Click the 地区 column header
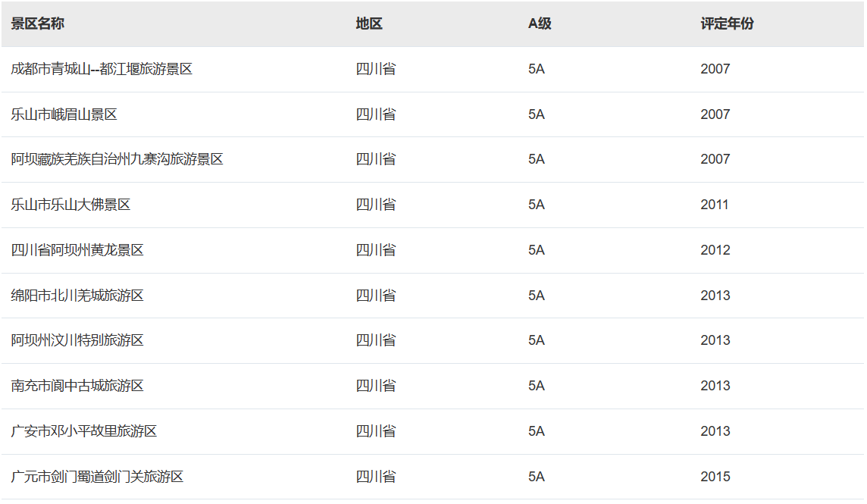Screen dimensions: 867x504 tap(369, 23)
